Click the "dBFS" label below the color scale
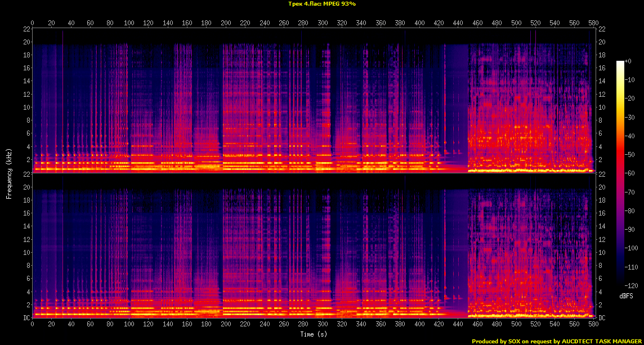Screen dimensions: 644x345 click(x=627, y=295)
